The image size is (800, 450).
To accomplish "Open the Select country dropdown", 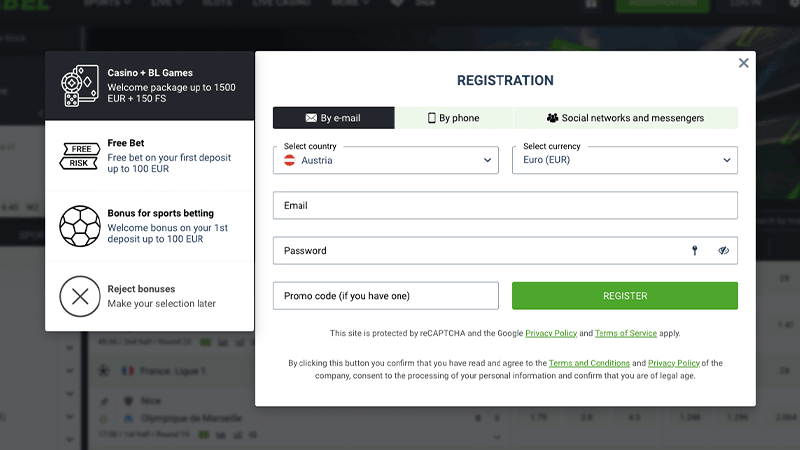I will pyautogui.click(x=386, y=160).
